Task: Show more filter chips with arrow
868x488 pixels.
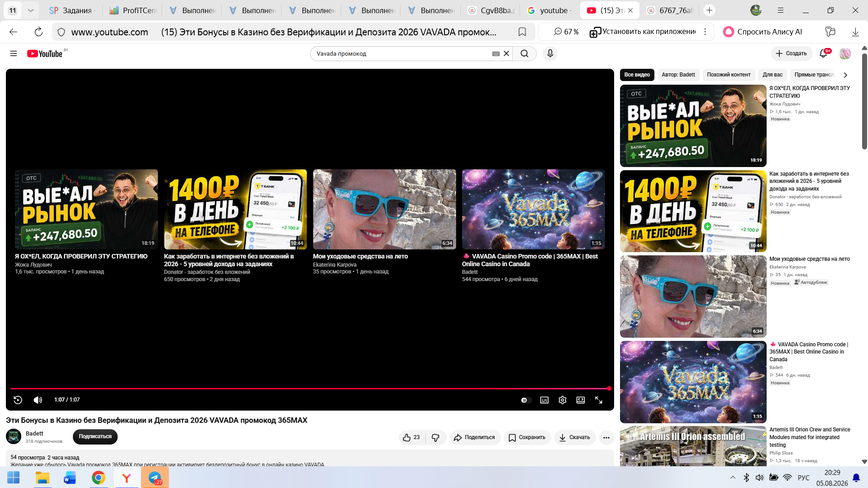Action: click(x=845, y=75)
